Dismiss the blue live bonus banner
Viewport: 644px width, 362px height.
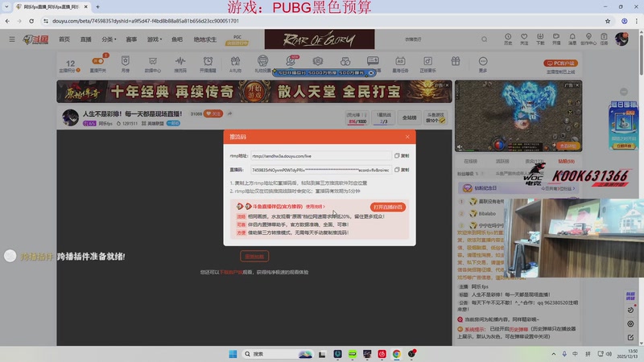[371, 72]
